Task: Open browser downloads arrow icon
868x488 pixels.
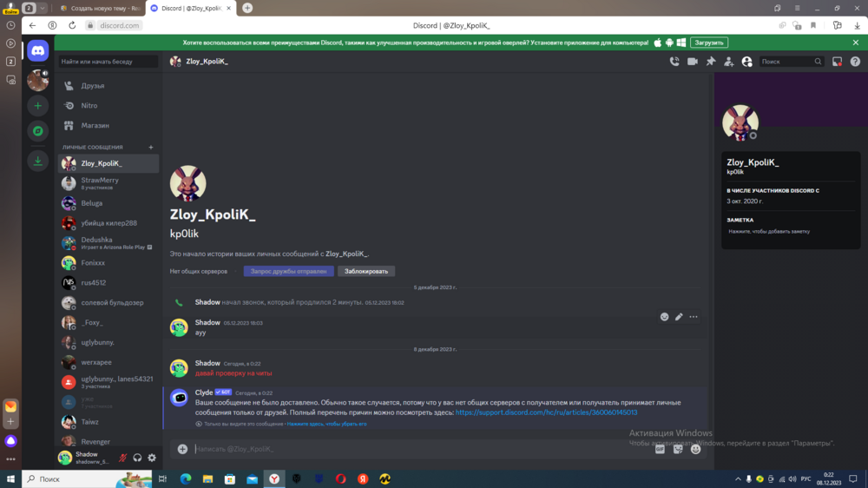Action: point(857,25)
